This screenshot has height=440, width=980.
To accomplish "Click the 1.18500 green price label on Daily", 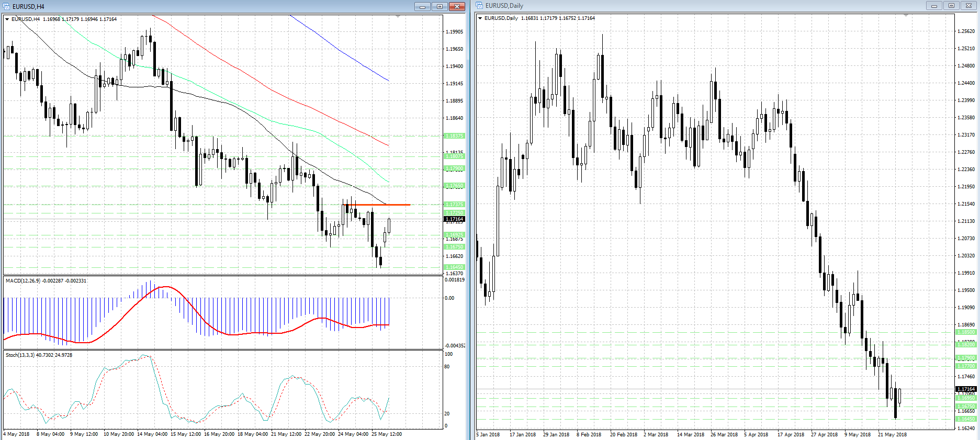I will click(x=966, y=332).
